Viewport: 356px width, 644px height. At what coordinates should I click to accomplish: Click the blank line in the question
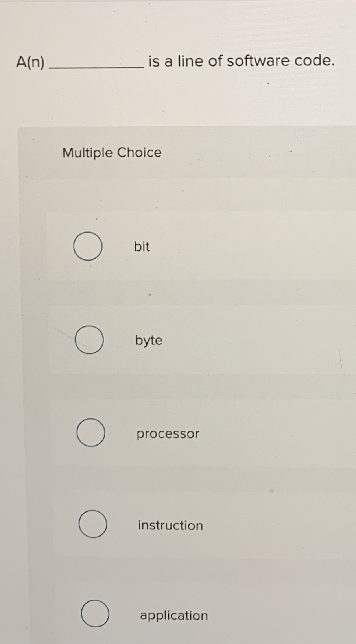click(96, 67)
